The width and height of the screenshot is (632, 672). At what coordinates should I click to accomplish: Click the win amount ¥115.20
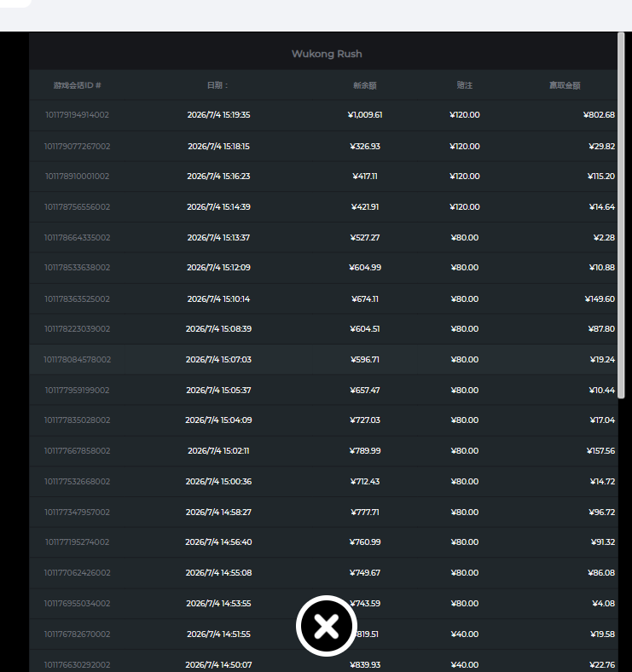(x=601, y=177)
